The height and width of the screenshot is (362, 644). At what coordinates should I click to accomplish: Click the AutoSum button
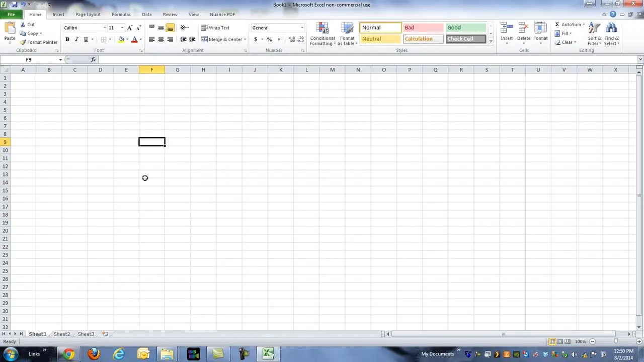tap(570, 25)
